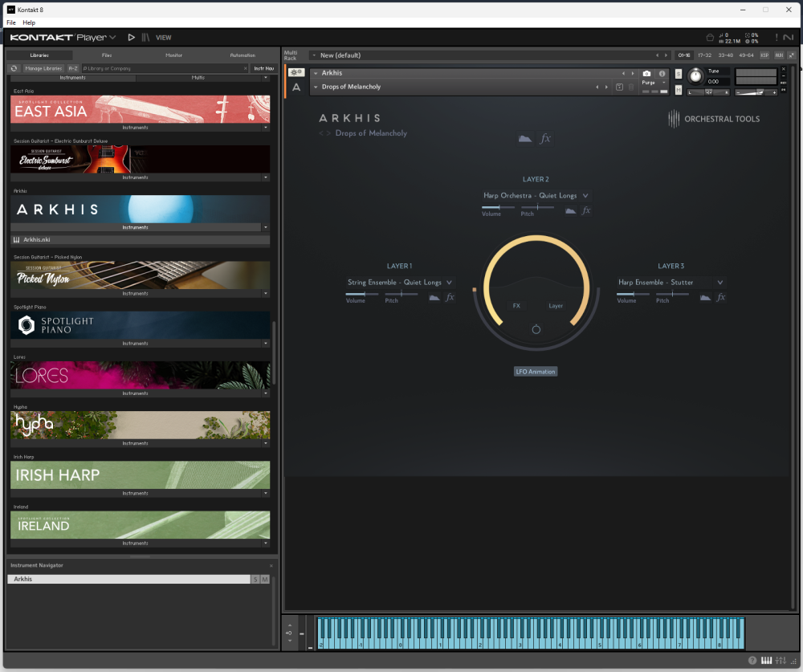Select FX mode inside macro dial
Screen dimensions: 803x672
[516, 306]
